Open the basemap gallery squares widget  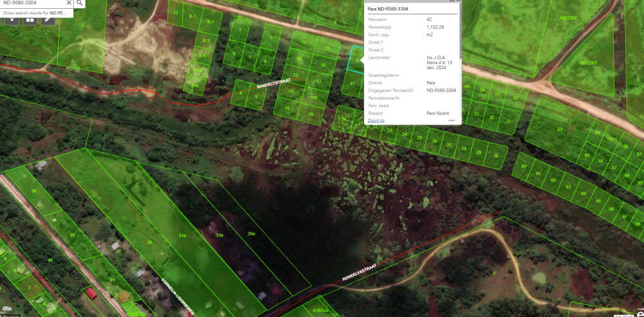click(x=30, y=19)
